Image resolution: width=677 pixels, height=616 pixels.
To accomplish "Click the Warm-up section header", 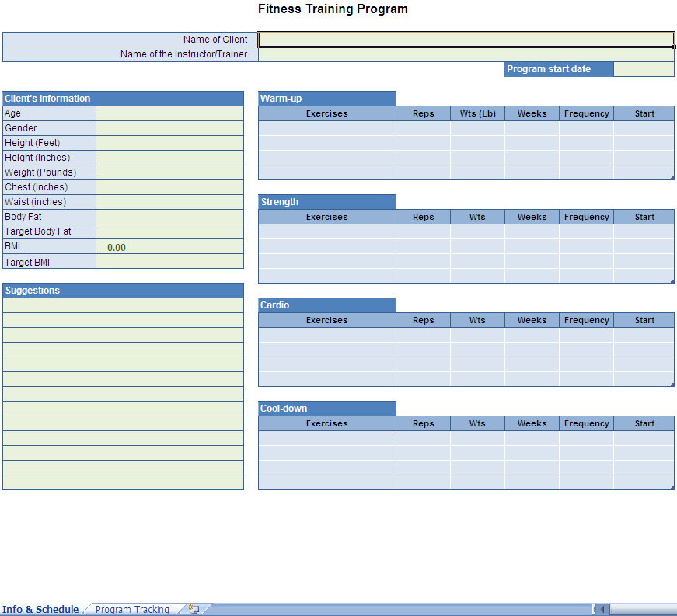I will (x=327, y=99).
